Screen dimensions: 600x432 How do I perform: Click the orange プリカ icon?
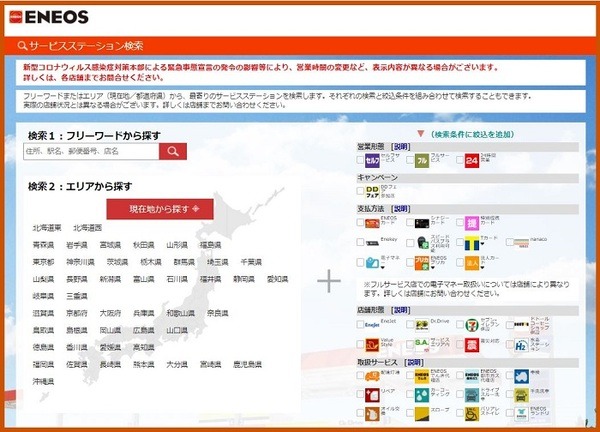pyautogui.click(x=422, y=263)
